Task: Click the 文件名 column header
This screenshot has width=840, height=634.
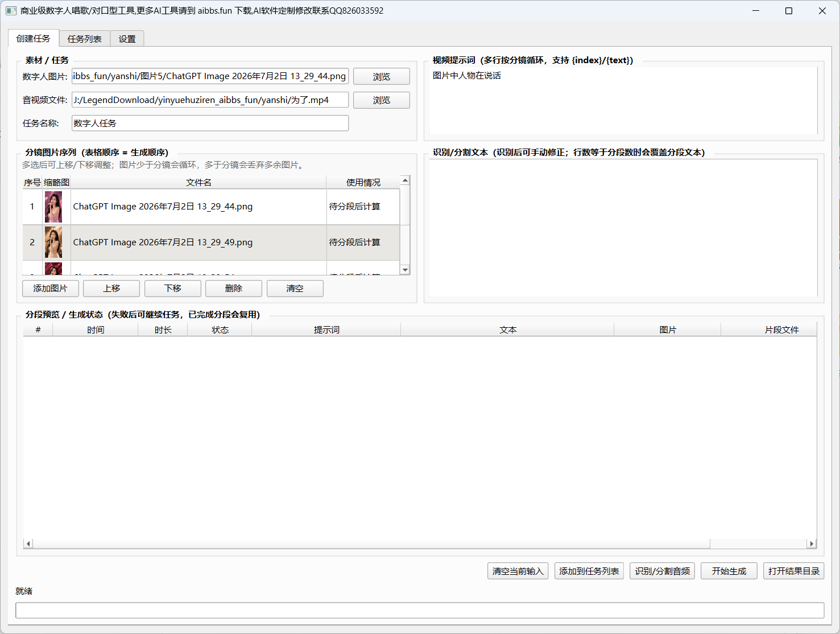Action: [x=198, y=182]
